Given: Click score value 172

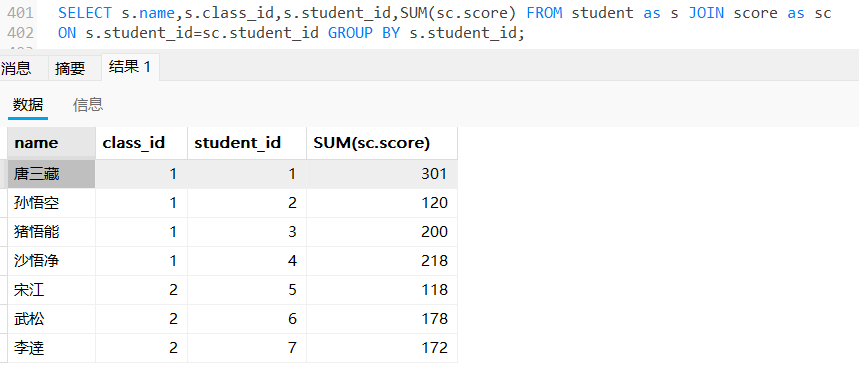Looking at the screenshot, I should tap(382, 347).
